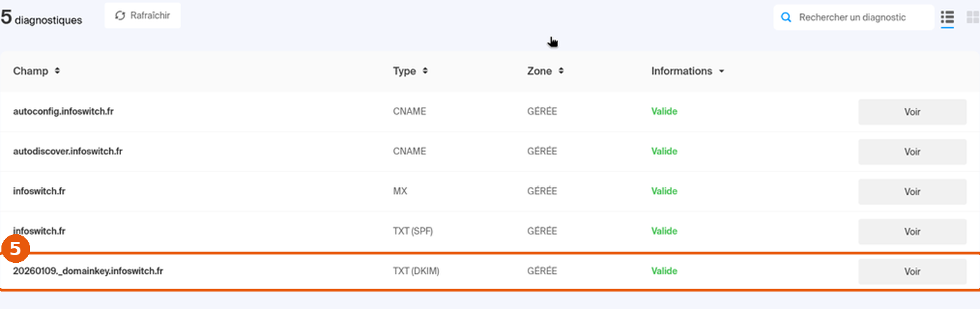The image size is (980, 309).
Task: Click Voir for the MX record
Action: pos(912,192)
